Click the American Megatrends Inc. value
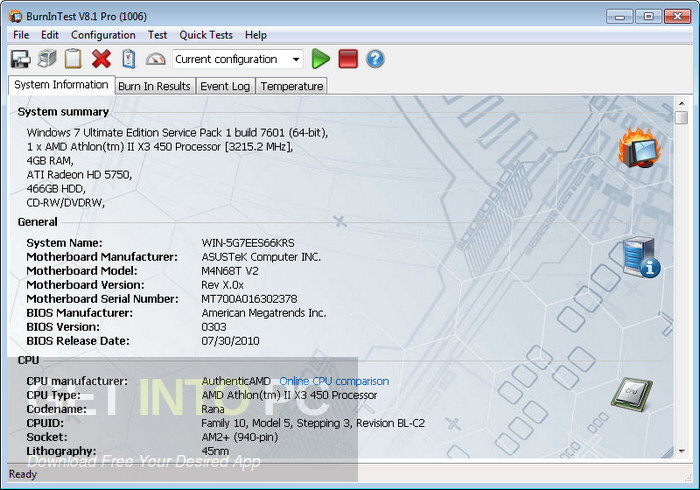 coord(264,313)
